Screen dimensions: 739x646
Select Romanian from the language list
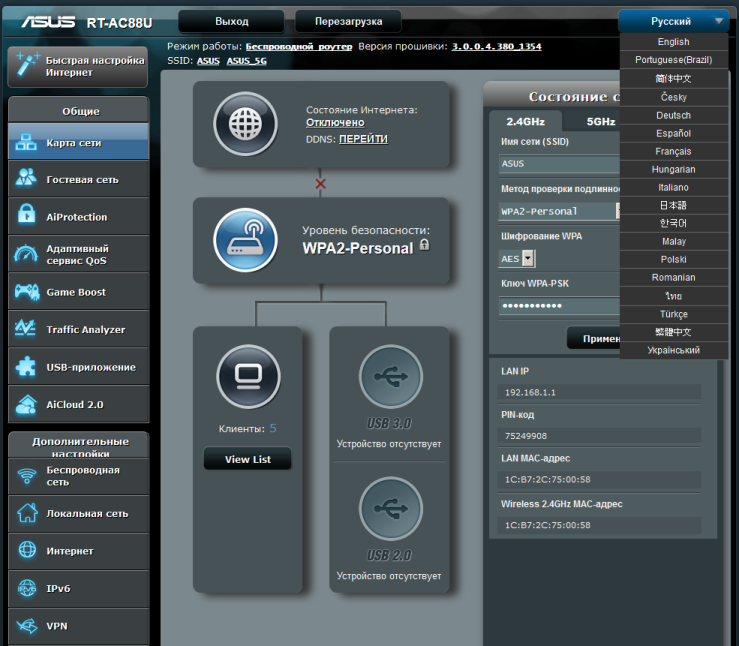pos(673,278)
